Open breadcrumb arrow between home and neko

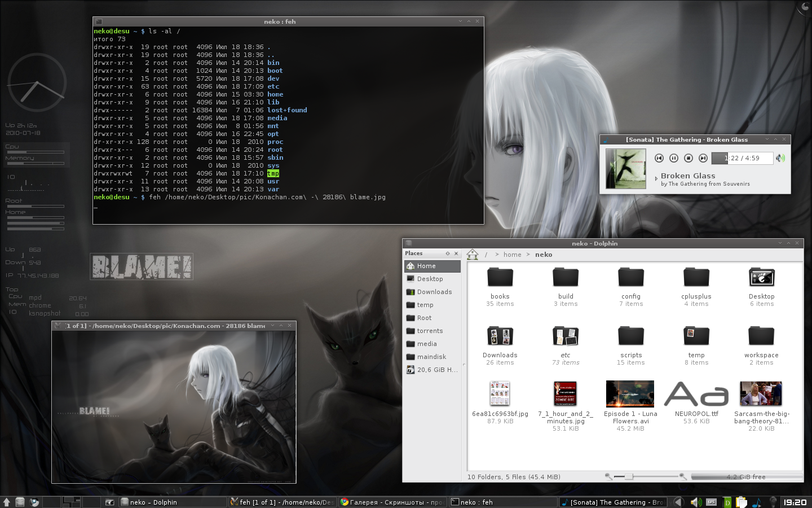click(x=528, y=255)
